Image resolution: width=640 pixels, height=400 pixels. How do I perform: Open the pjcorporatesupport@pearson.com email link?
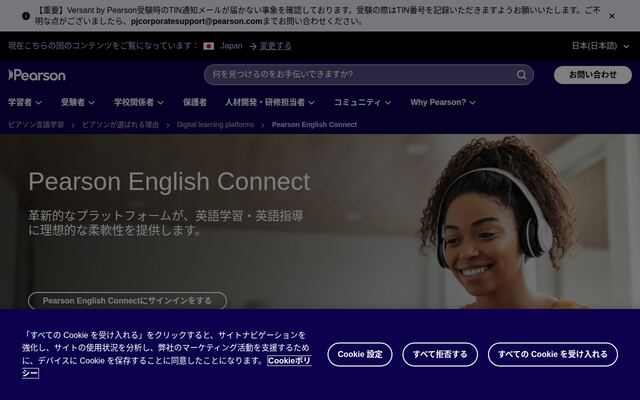[196, 21]
